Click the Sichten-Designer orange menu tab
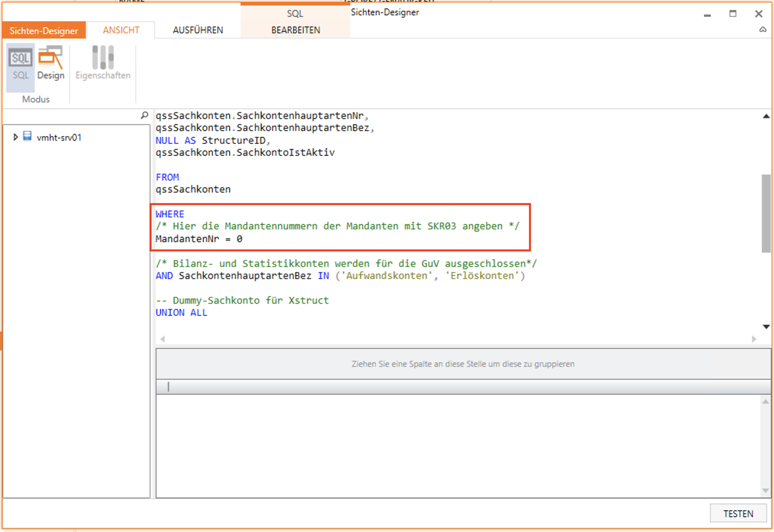774x532 pixels. 44,30
